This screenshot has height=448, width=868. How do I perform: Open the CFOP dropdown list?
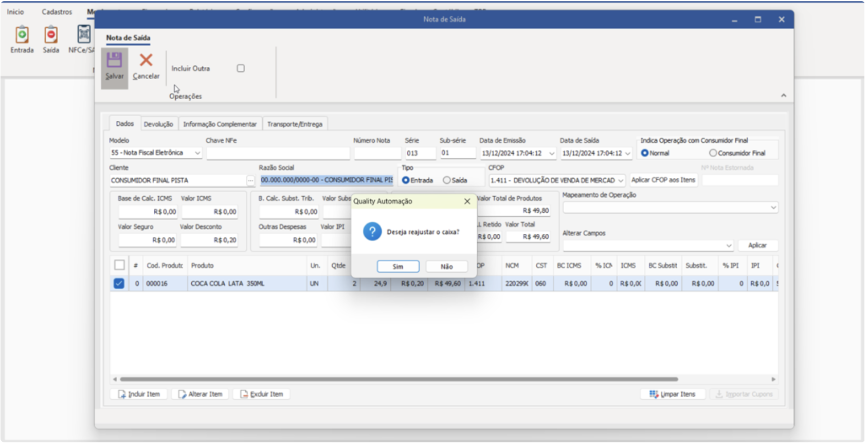[x=621, y=180]
